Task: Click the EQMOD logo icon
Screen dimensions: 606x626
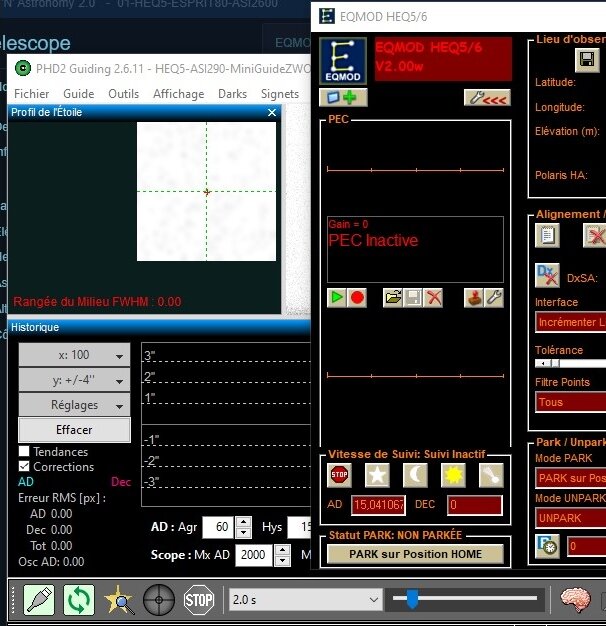Action: pyautogui.click(x=343, y=60)
